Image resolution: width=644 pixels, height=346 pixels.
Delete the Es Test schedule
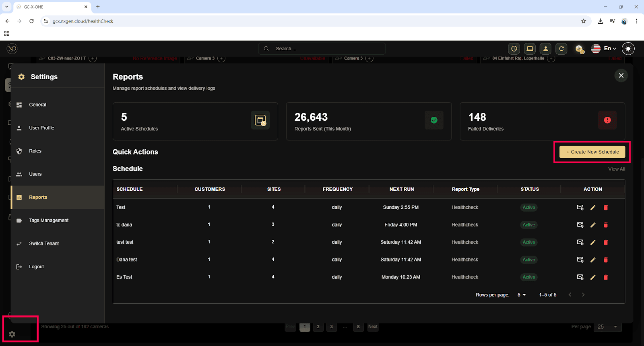(605, 277)
